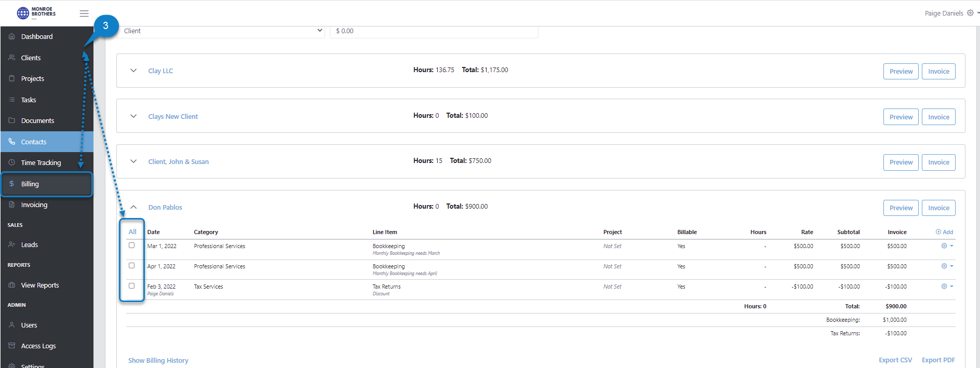Check the Apr 1, 2022 billing item checkbox
The height and width of the screenshot is (368, 980).
pos(132,266)
